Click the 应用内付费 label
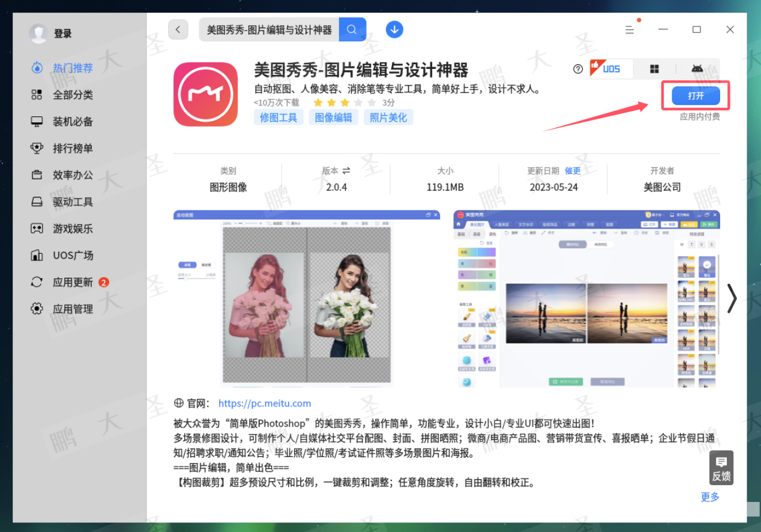This screenshot has height=532, width=761. 700,116
